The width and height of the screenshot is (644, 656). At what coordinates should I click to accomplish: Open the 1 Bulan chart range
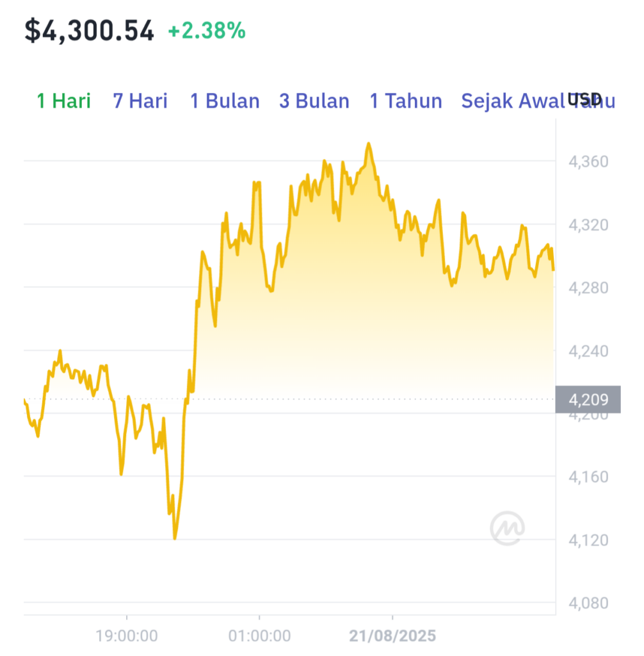(225, 101)
